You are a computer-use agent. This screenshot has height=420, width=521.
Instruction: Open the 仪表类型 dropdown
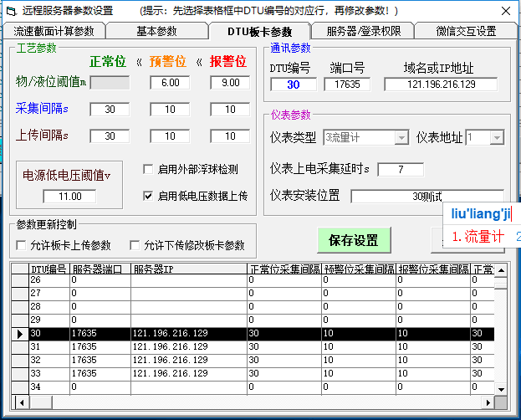(x=401, y=137)
